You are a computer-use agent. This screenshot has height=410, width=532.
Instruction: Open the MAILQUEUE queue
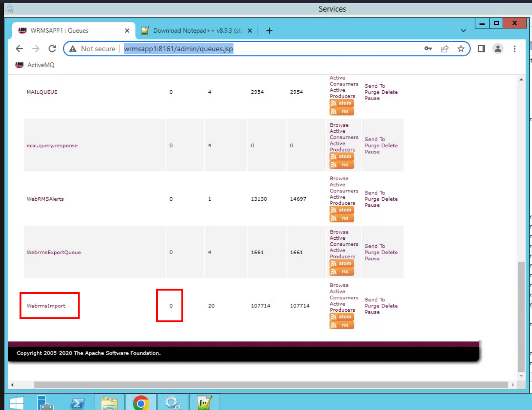tap(42, 92)
